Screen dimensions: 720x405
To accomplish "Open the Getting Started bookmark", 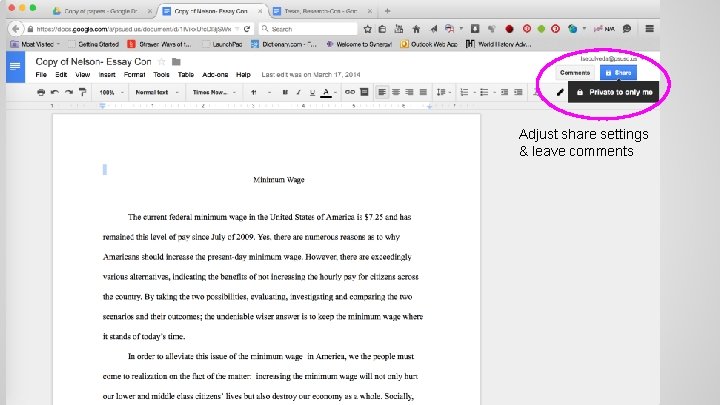I will pos(94,45).
